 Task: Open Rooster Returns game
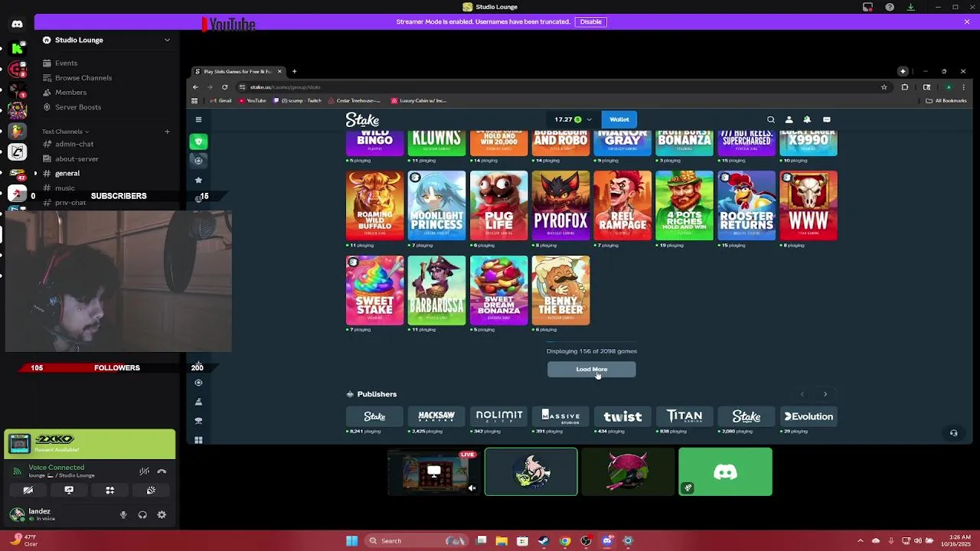click(x=746, y=206)
